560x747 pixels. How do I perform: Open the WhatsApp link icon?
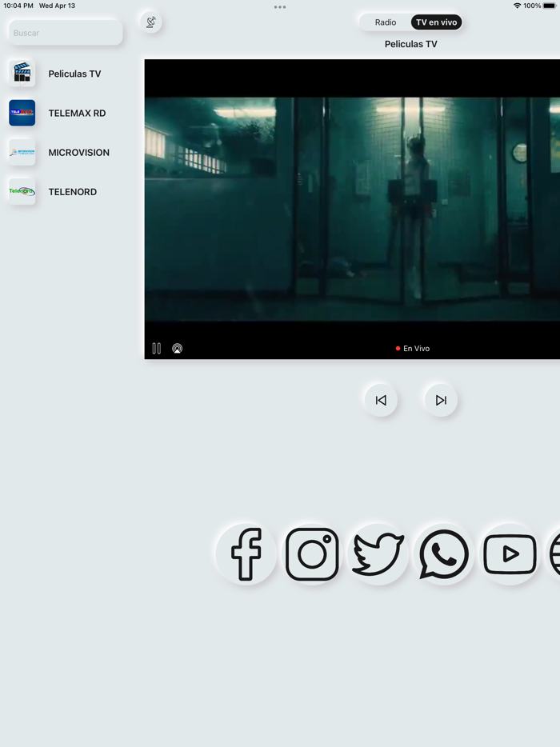tap(444, 554)
